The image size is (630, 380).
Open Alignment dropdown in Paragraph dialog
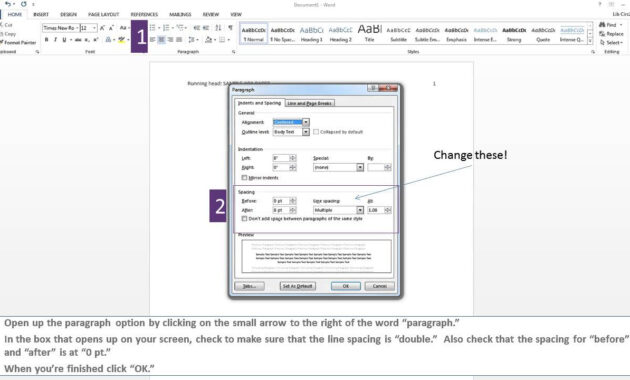pyautogui.click(x=306, y=122)
